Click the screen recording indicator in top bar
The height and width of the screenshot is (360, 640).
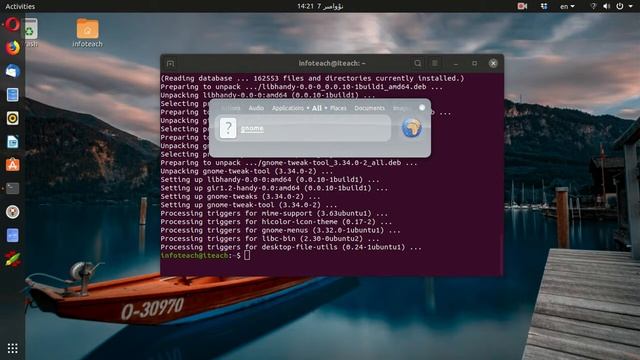click(522, 6)
